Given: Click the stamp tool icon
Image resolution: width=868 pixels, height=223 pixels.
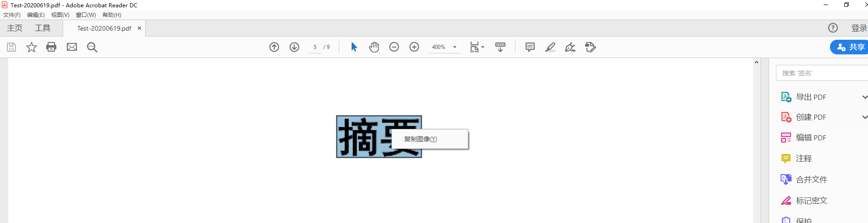Looking at the screenshot, I should pyautogui.click(x=591, y=47).
